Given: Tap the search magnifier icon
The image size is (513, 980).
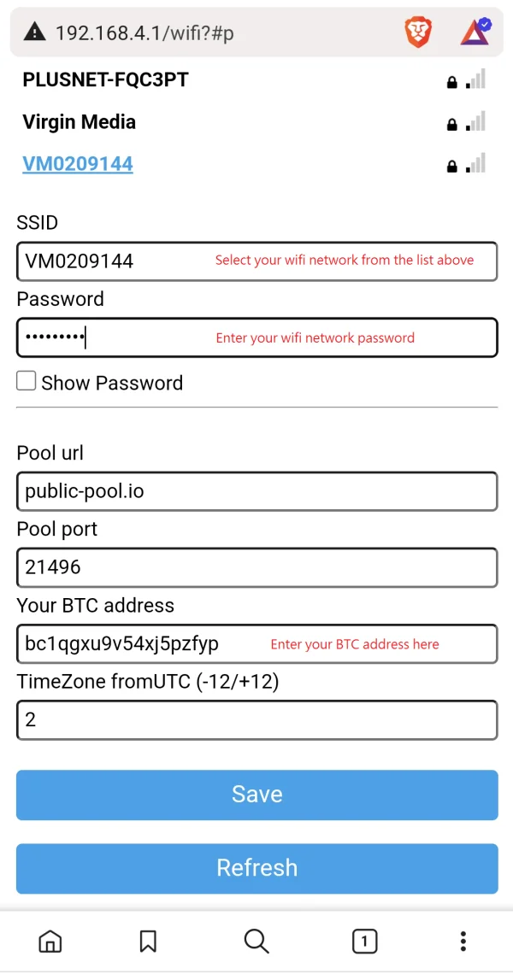Looking at the screenshot, I should 256,941.
